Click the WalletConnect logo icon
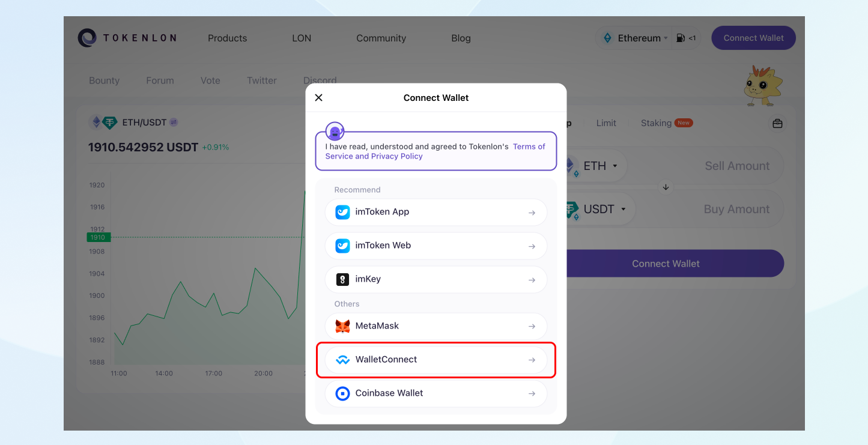This screenshot has height=445, width=868. [342, 360]
